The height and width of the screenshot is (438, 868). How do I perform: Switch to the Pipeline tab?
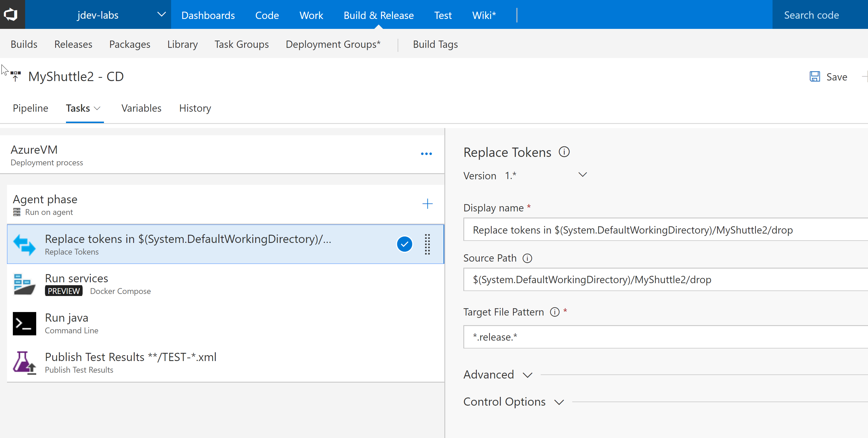tap(30, 107)
